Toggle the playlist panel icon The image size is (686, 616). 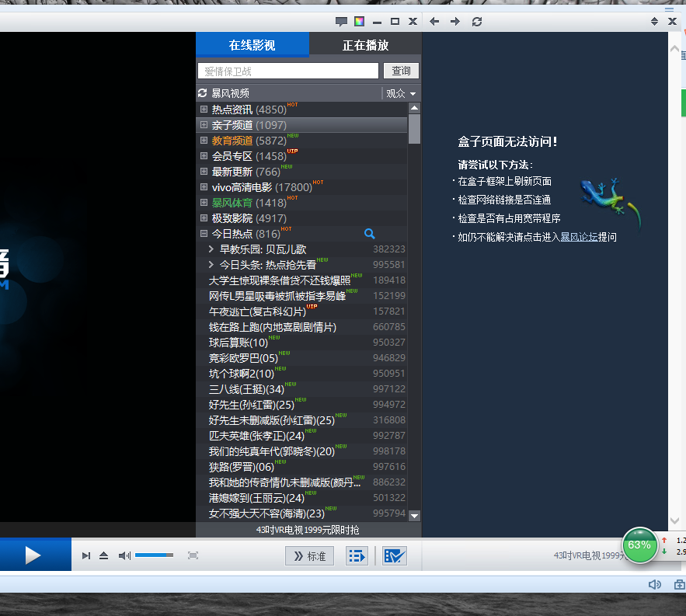[x=357, y=556]
